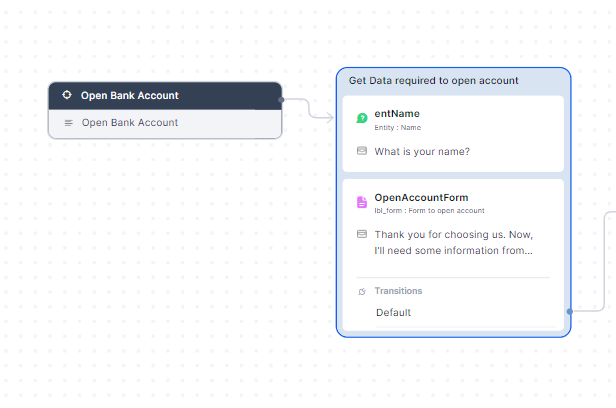Click the Transitions section icon
This screenshot has height=408, width=616.
tap(362, 291)
